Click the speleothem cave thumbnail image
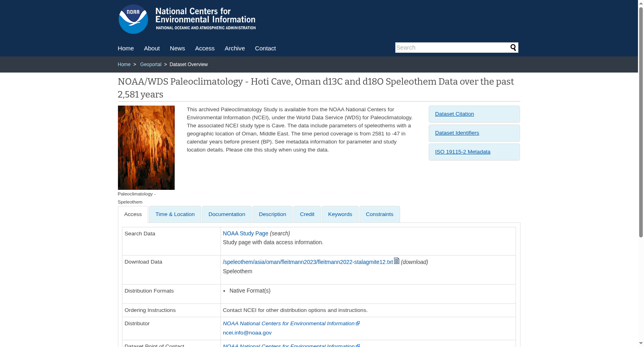This screenshot has height=347, width=644. 146,148
